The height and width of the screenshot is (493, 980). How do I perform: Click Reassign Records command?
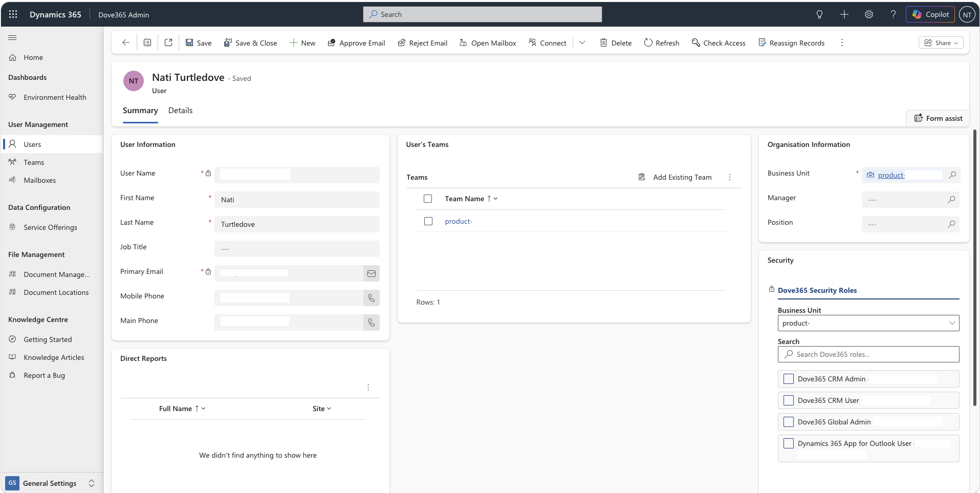[x=792, y=42]
